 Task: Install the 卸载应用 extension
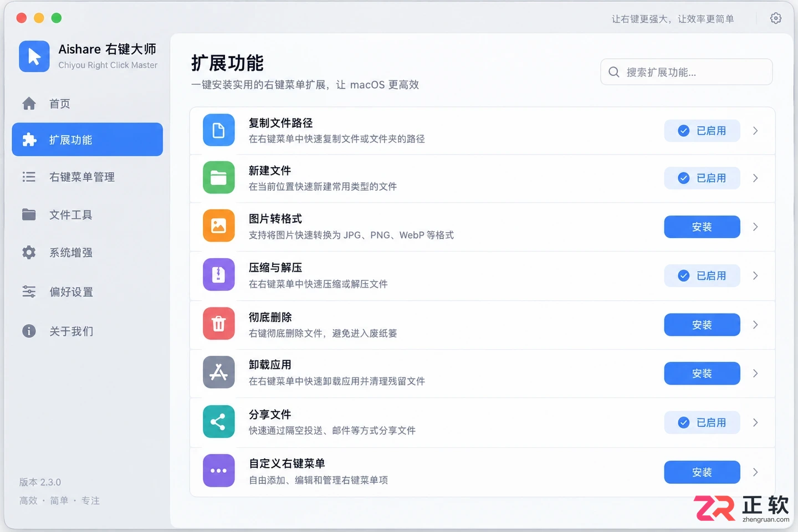point(702,374)
